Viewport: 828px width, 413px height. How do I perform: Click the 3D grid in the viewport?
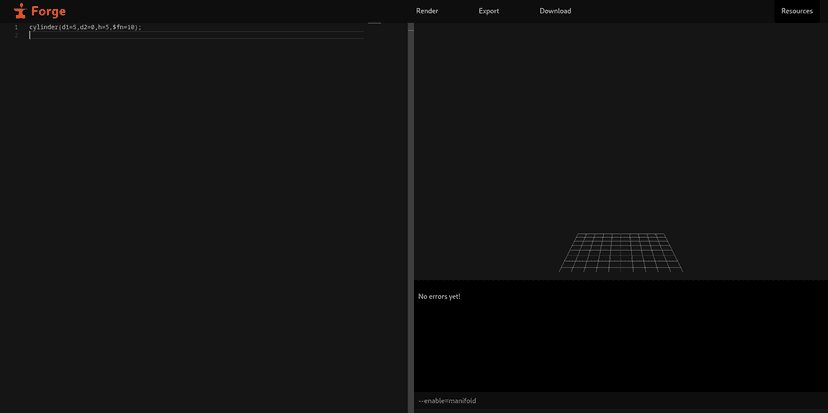pyautogui.click(x=620, y=252)
